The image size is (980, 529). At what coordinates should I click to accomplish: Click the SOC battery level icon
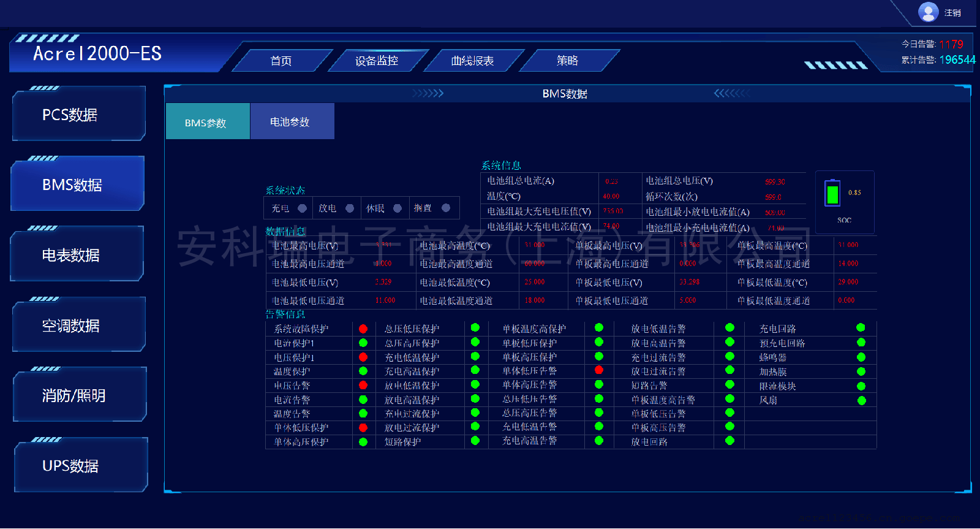(x=832, y=193)
